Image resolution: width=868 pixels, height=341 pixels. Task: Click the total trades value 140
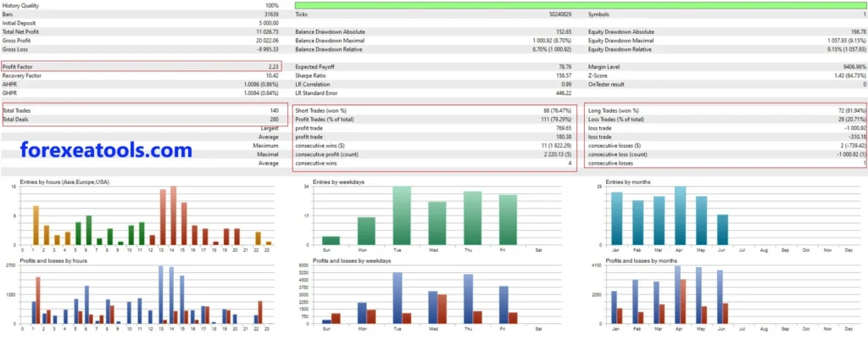(x=275, y=111)
